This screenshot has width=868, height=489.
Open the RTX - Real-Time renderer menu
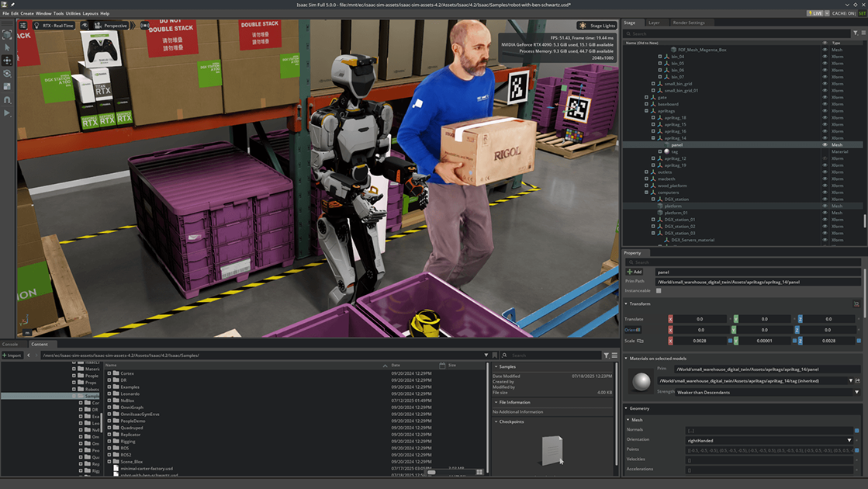[x=54, y=26]
